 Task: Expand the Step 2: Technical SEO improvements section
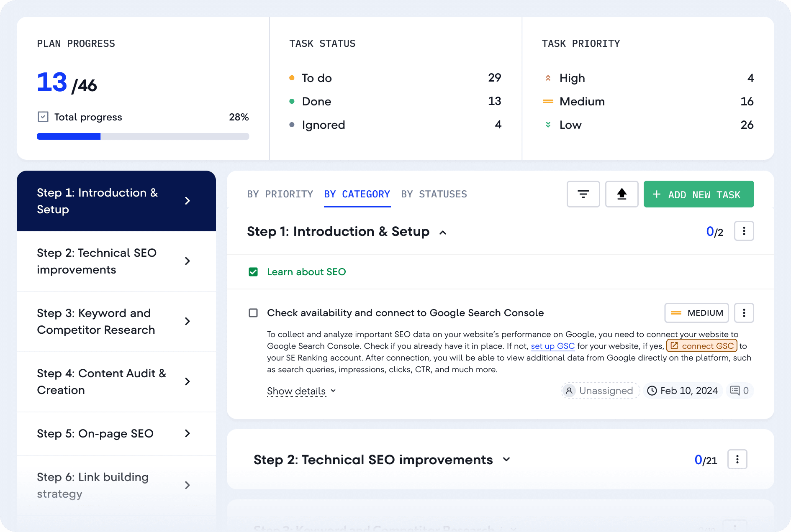506,459
